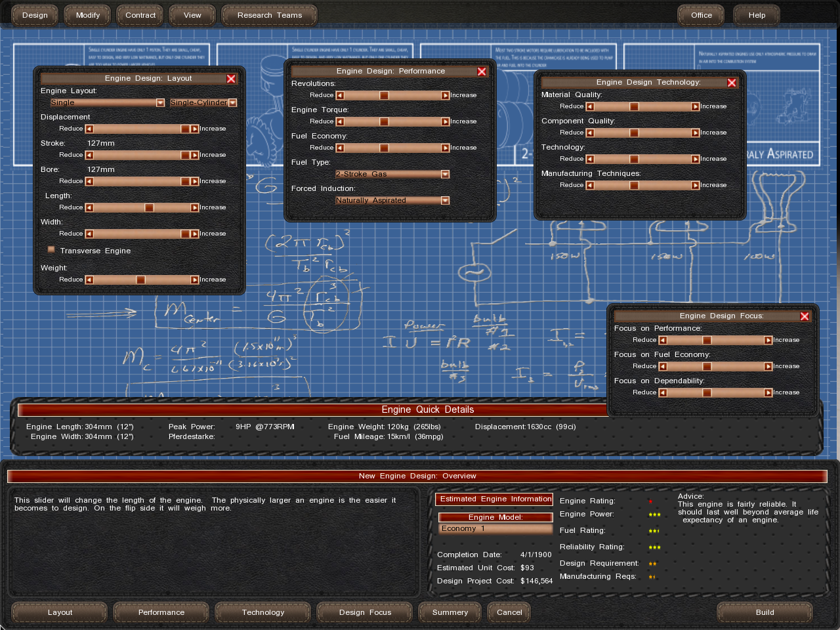Click Focus on Dependability increase arrow
840x630 pixels.
coord(768,392)
